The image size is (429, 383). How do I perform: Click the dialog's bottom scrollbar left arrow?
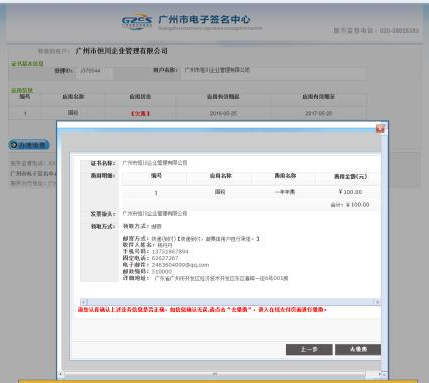61,374
